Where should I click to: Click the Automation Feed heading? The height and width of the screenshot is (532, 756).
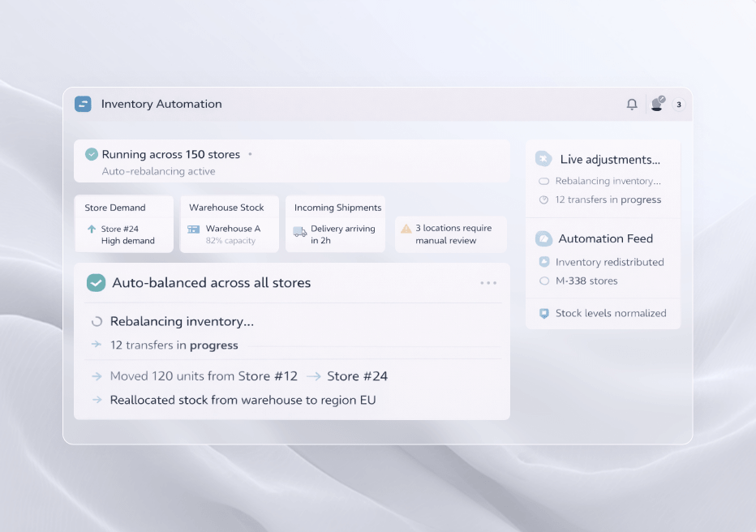[606, 238]
